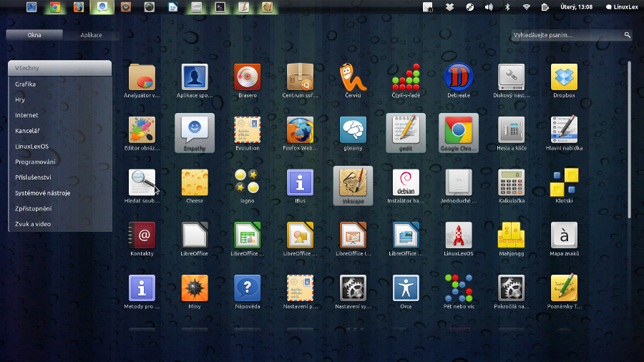Screen dimensions: 644x362
Task: Open the Wi-Fi network indicator
Action: 526,7
